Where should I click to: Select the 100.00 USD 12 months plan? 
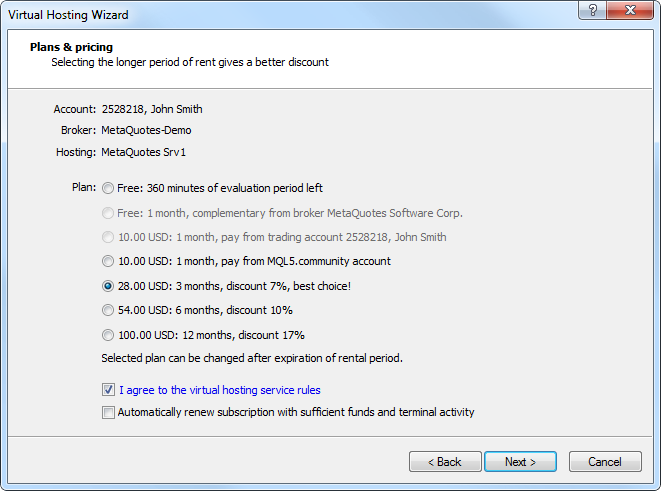(x=108, y=336)
